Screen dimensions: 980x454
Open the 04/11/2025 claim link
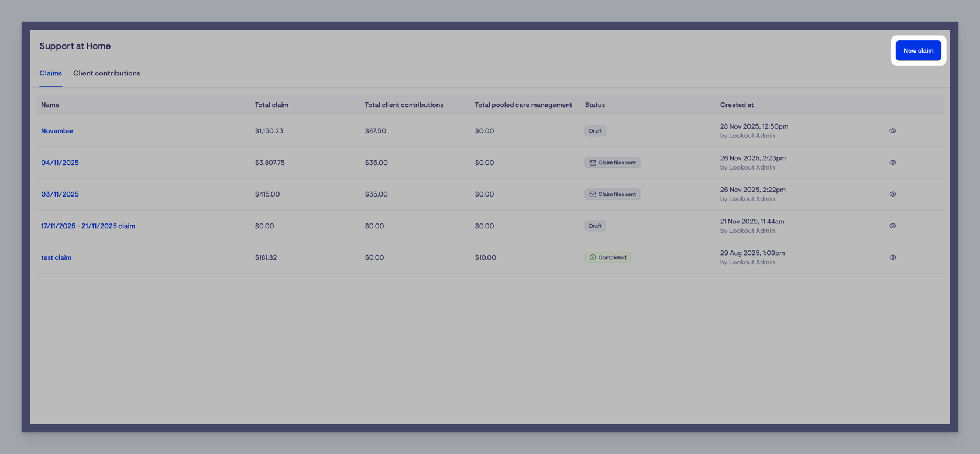pos(60,163)
